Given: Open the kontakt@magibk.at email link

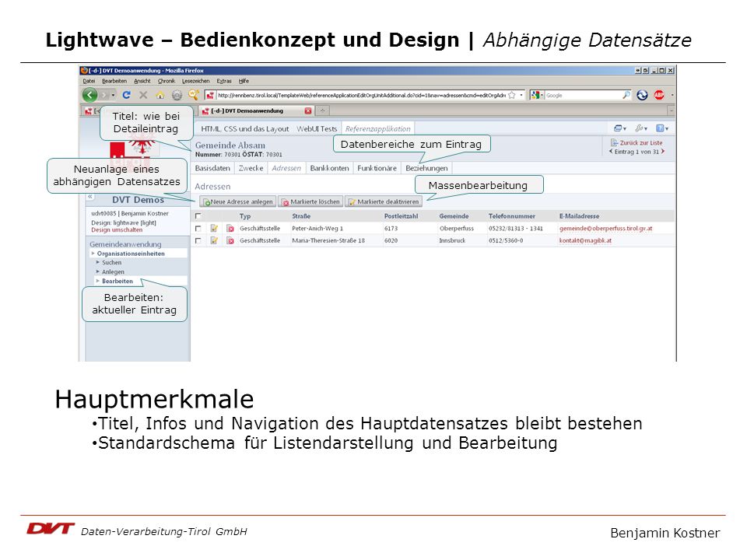Looking at the screenshot, I should pos(585,241).
